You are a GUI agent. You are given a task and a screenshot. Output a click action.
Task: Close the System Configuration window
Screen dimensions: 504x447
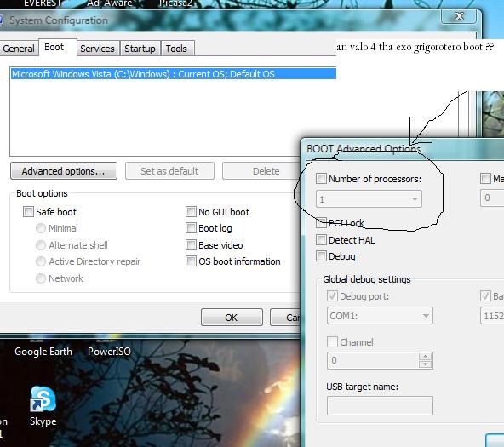click(x=459, y=16)
